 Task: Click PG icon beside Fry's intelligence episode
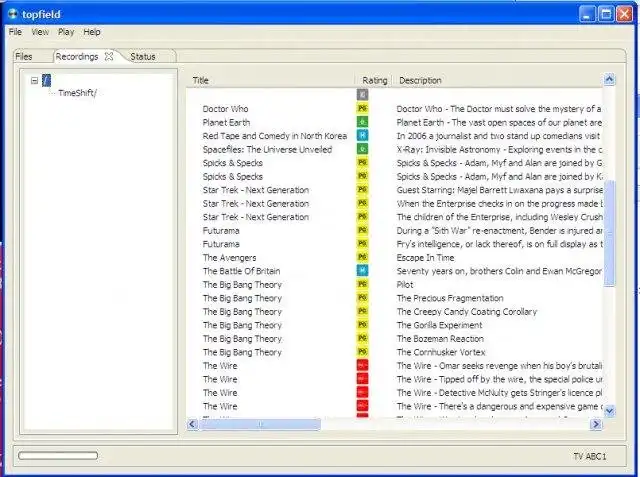(362, 244)
